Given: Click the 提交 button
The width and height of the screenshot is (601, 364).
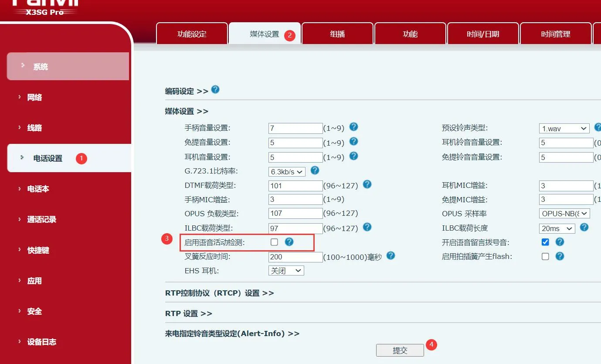Looking at the screenshot, I should [x=400, y=350].
